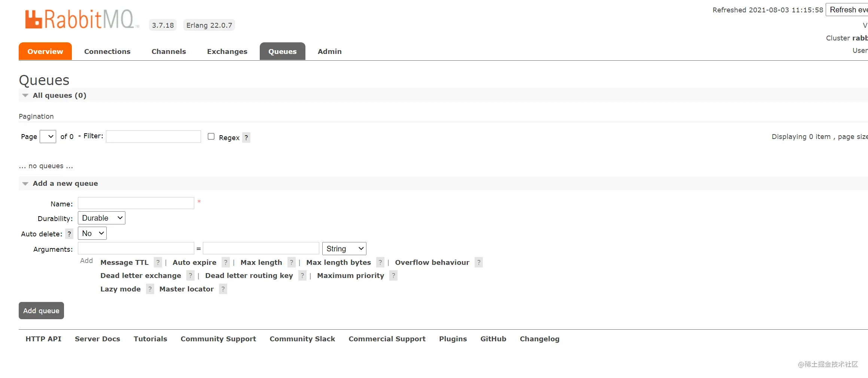Open the GitHub footer link

493,339
